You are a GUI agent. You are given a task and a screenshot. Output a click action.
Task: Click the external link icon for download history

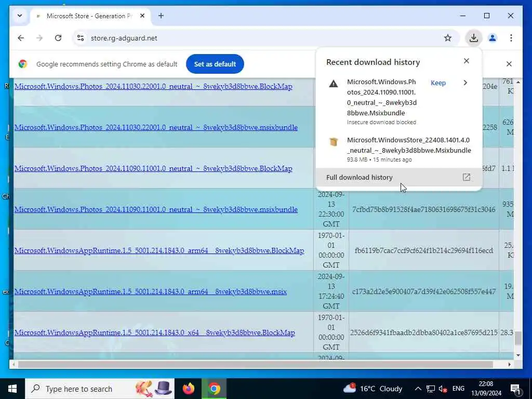click(466, 177)
